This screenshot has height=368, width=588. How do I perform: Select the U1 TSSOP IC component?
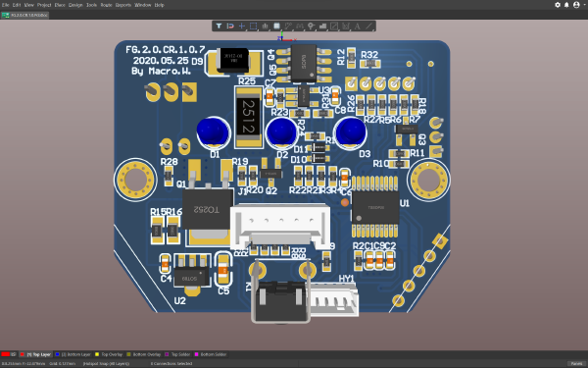(x=375, y=207)
